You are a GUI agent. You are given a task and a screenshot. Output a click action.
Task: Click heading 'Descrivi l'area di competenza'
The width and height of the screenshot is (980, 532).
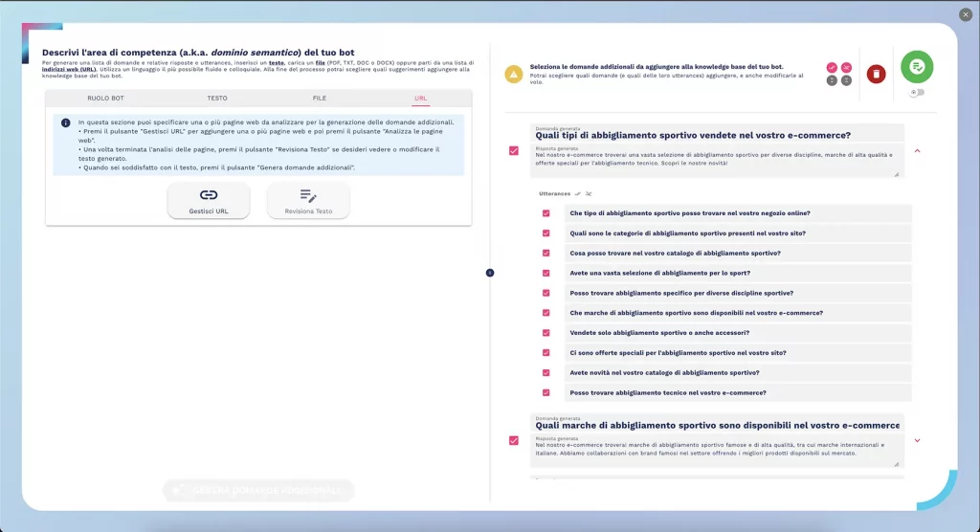198,53
